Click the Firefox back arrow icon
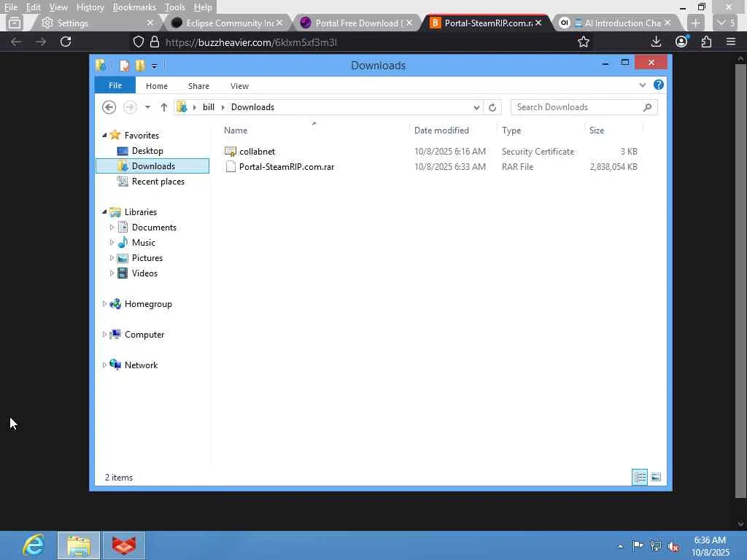 [16, 42]
